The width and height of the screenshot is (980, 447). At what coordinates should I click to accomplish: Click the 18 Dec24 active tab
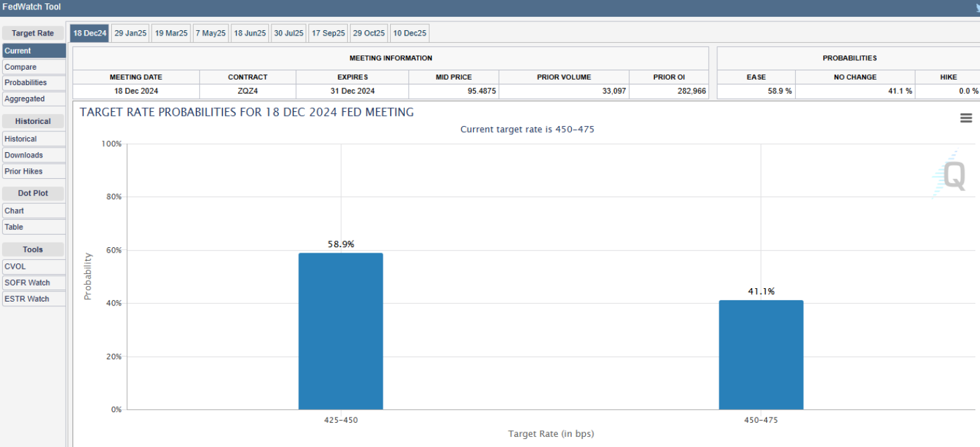[x=90, y=33]
